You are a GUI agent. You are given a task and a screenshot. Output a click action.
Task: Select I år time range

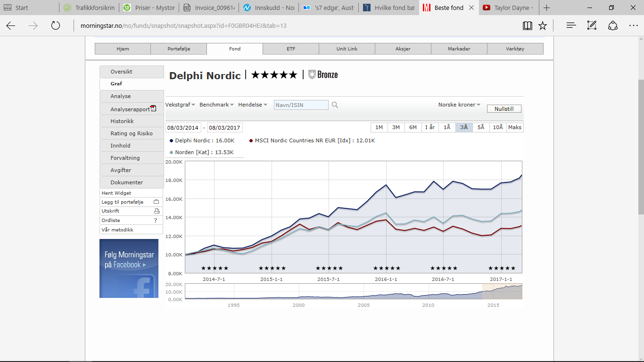coord(430,127)
